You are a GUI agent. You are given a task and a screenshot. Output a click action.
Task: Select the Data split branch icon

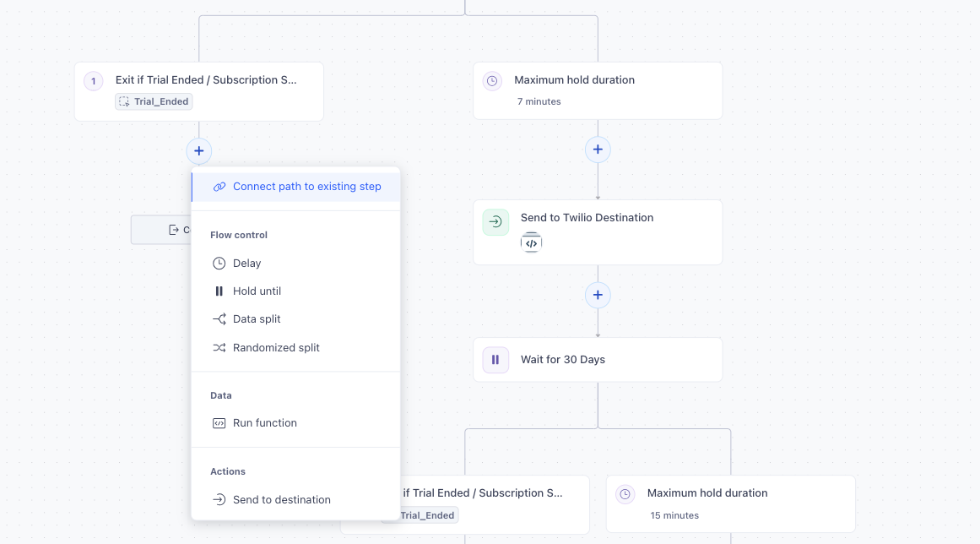pos(219,318)
